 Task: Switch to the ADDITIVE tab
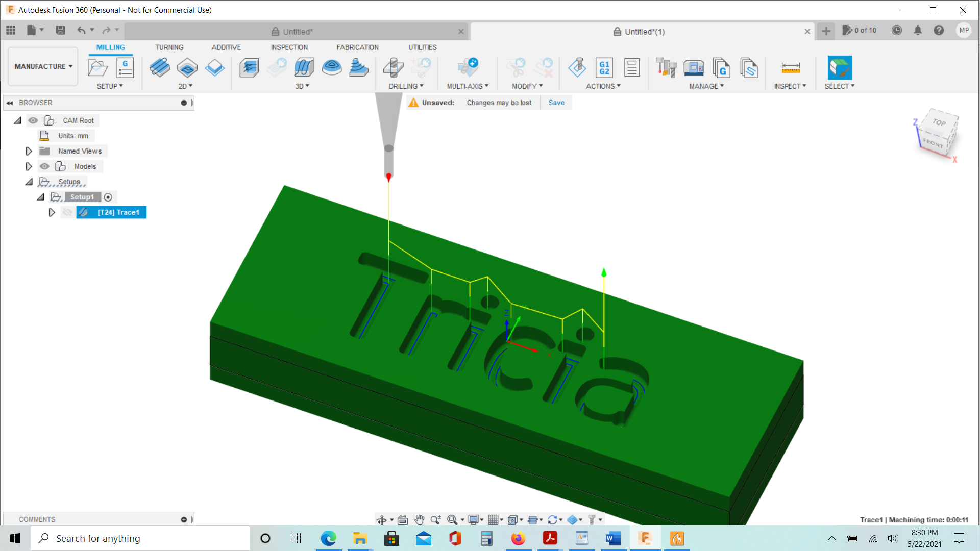click(226, 47)
